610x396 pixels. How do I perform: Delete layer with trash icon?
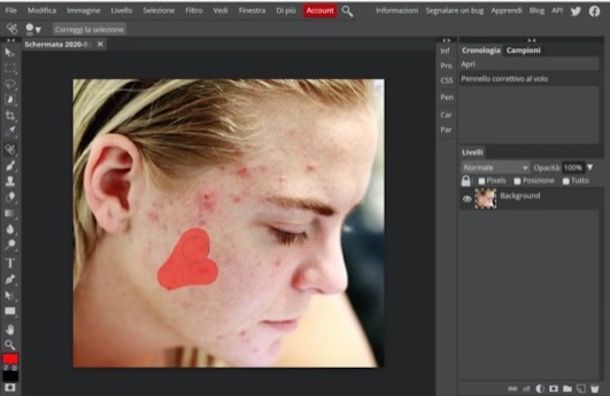[x=594, y=388]
